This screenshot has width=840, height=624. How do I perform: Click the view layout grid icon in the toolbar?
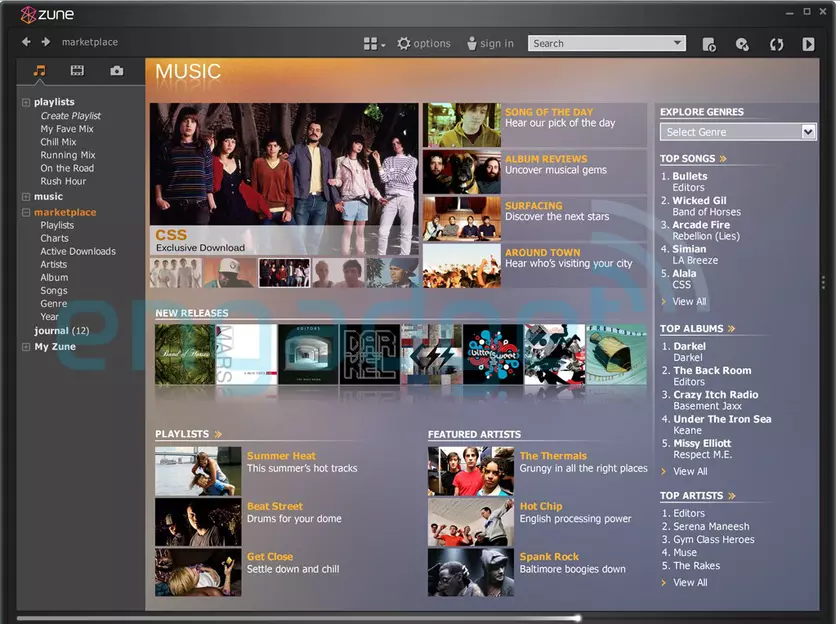[372, 44]
